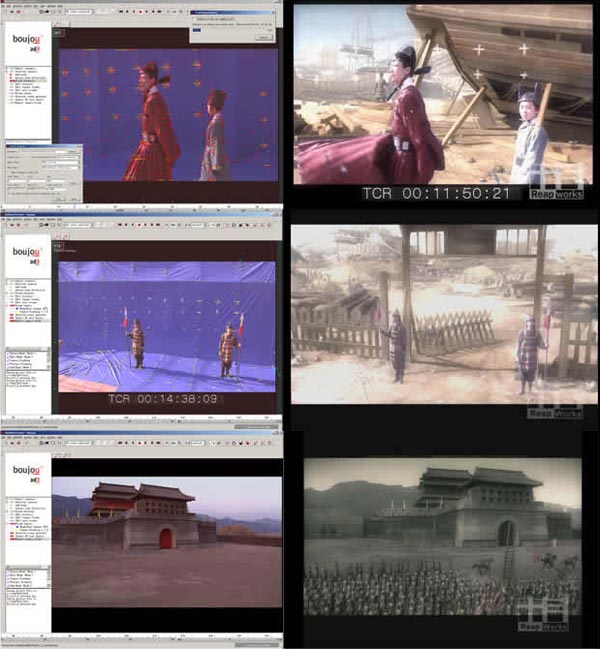The width and height of the screenshot is (600, 649).
Task: Click the composited army-before-fortress frame on right
Action: 443,536
